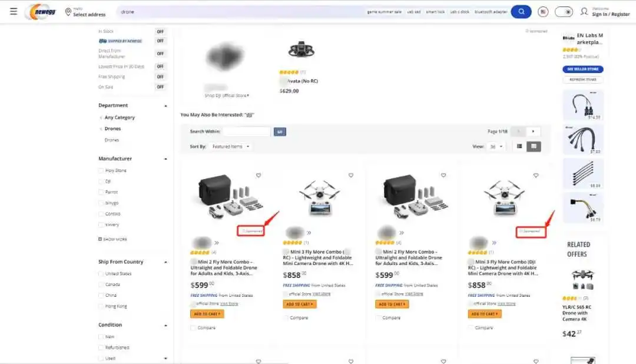This screenshot has width=636, height=364.
Task: Check the Refurbished condition box
Action: click(x=101, y=348)
